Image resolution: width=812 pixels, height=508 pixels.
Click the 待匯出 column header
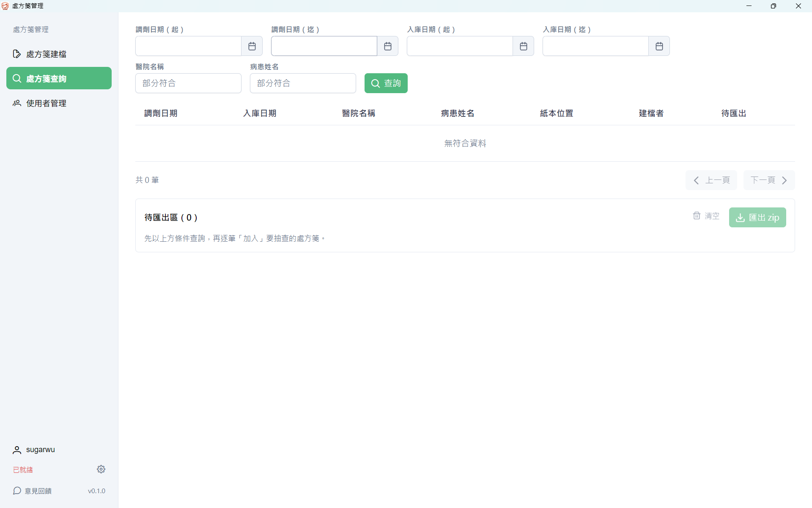point(734,113)
